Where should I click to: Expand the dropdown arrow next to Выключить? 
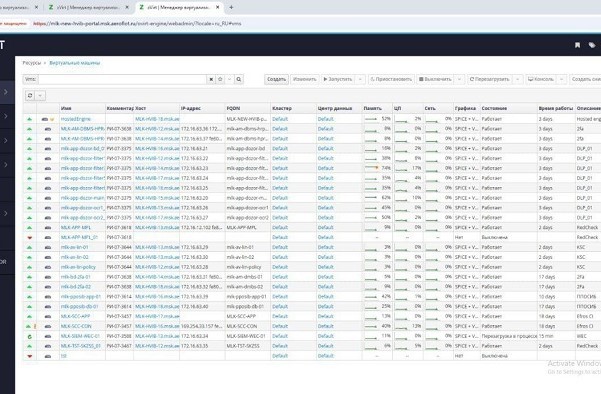459,79
